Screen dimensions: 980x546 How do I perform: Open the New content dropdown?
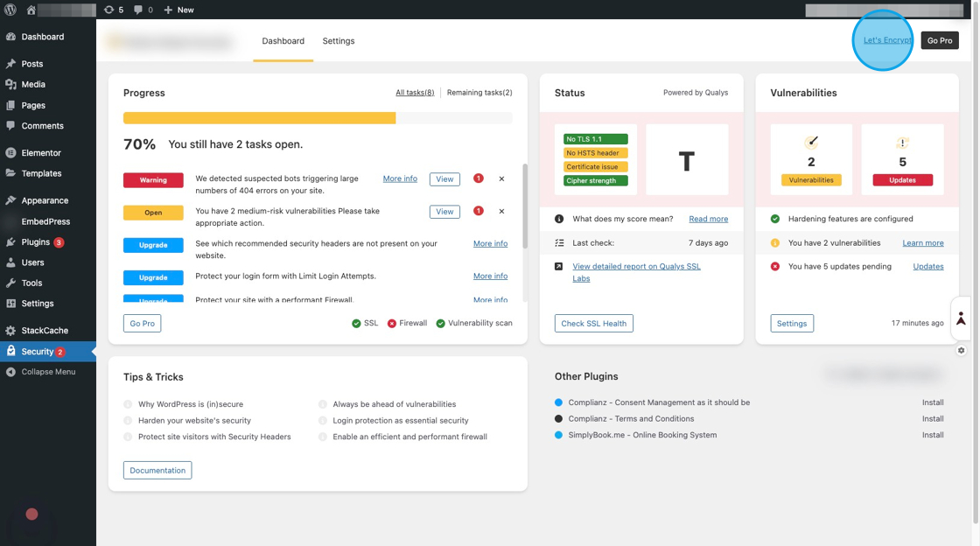[x=178, y=10]
